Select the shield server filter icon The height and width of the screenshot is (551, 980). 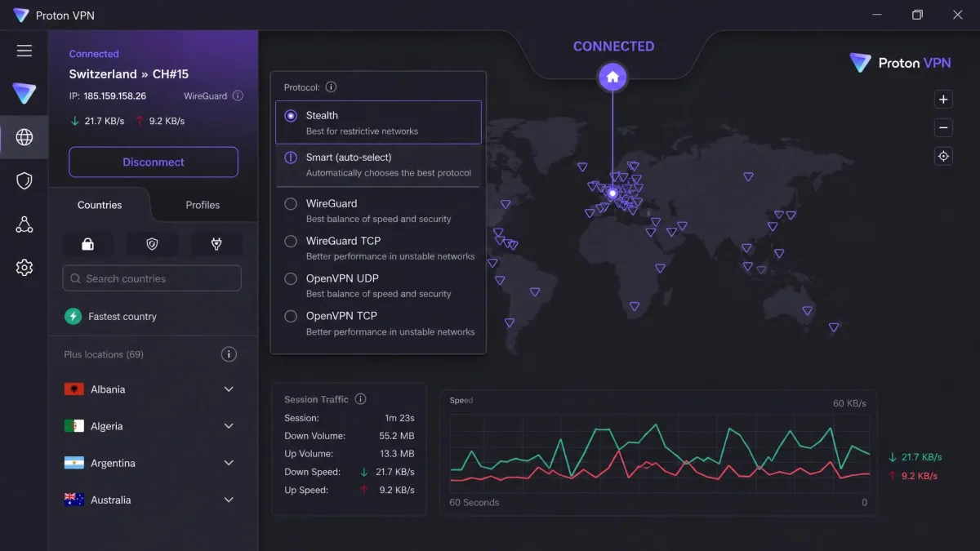[x=152, y=243]
